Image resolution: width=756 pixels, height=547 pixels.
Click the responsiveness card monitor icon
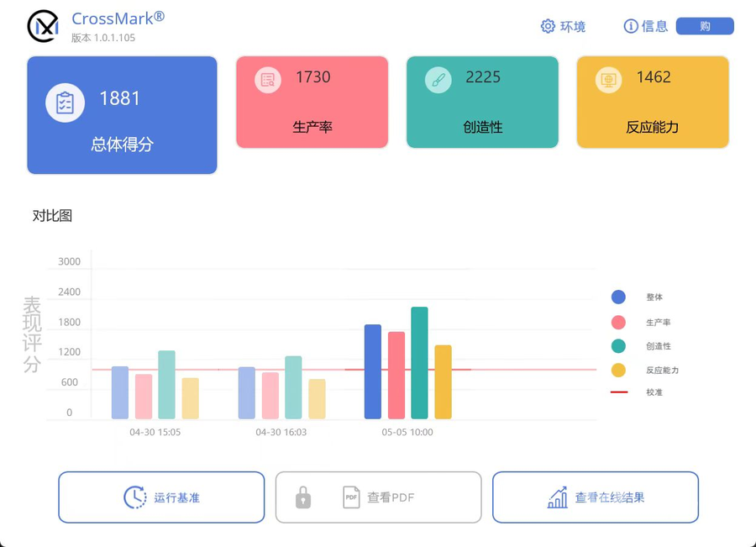pos(608,80)
